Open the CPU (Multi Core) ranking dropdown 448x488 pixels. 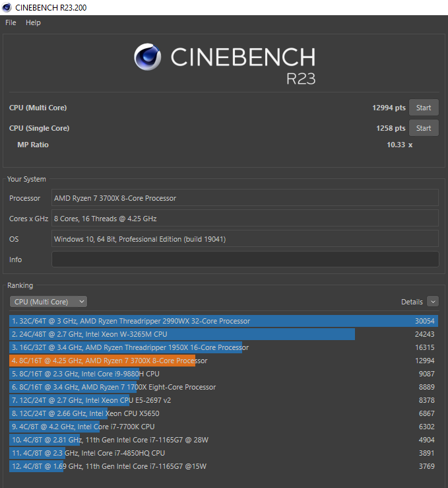point(48,302)
